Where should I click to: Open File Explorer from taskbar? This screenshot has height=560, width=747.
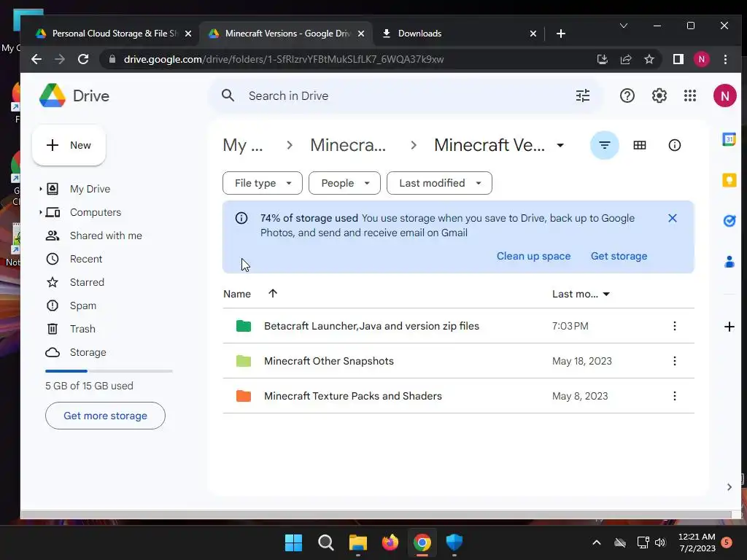(357, 542)
